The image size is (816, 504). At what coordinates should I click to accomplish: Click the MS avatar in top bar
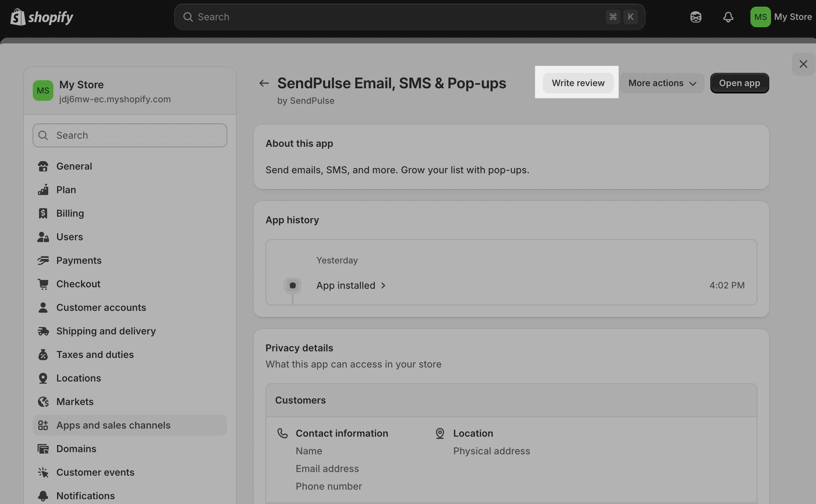pyautogui.click(x=760, y=17)
